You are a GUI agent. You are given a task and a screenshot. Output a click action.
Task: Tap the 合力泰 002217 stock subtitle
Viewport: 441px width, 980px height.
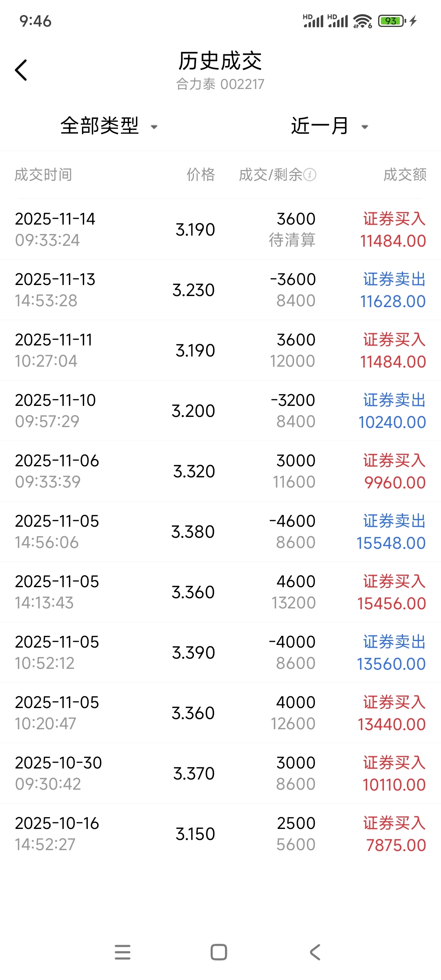point(220,84)
